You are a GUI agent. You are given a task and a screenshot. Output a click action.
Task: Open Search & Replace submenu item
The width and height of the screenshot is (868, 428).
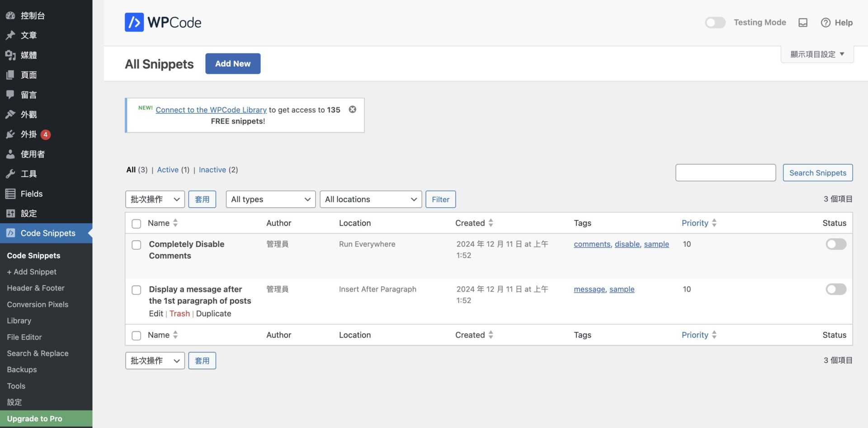[38, 353]
